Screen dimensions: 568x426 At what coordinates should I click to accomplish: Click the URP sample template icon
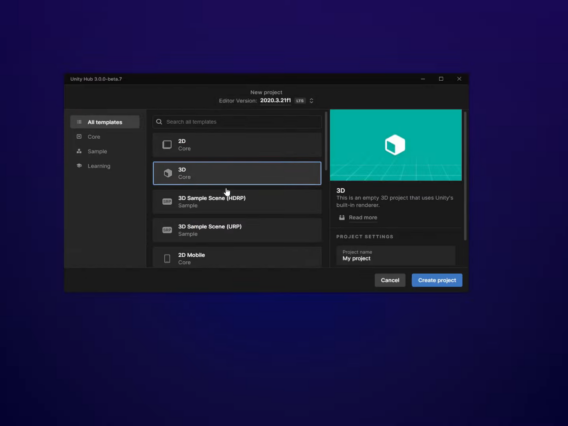167,230
